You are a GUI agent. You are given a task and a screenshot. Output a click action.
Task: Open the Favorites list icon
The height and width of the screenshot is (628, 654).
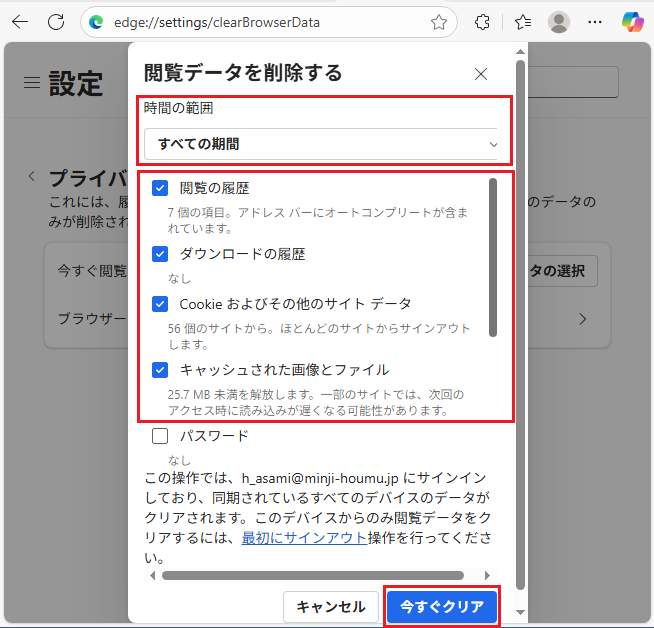tap(523, 22)
